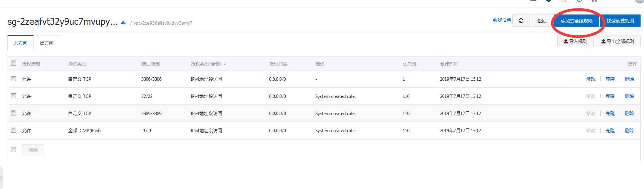The height and width of the screenshot is (189, 644).
Task: Click the 导出全部规则 download button
Action: click(617, 41)
